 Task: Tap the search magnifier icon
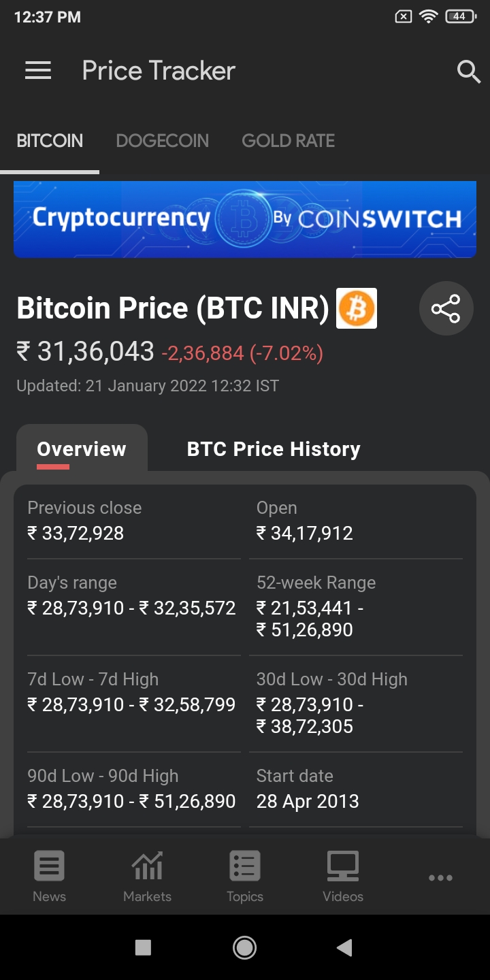pos(468,71)
